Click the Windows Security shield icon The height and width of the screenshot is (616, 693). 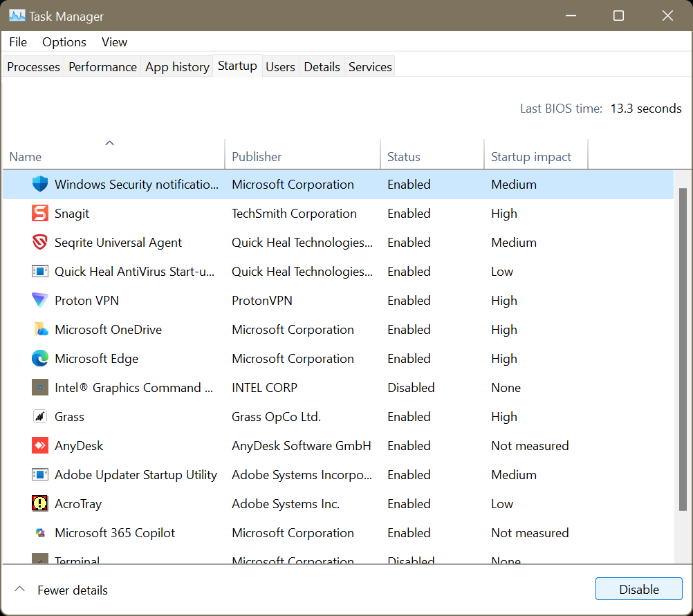(40, 185)
